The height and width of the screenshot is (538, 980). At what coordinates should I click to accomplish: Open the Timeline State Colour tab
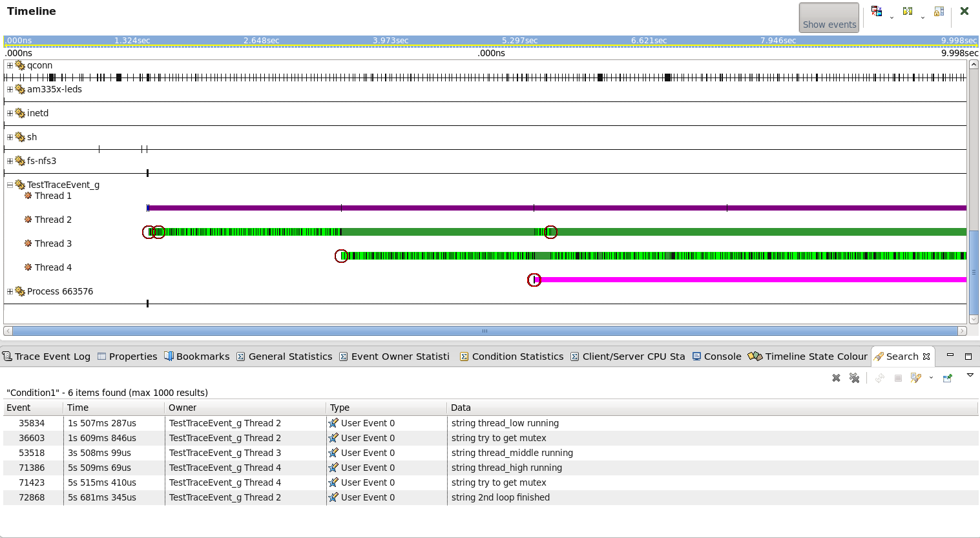click(815, 357)
